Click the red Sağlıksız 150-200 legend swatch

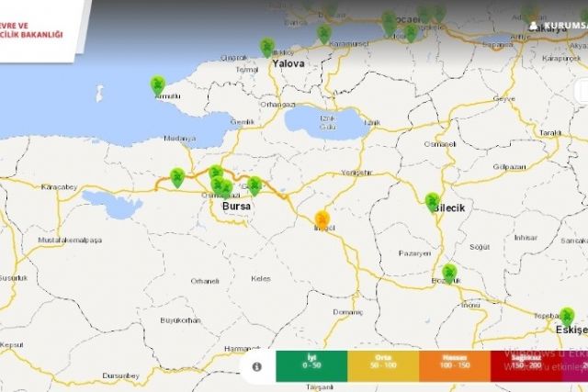tap(526, 366)
